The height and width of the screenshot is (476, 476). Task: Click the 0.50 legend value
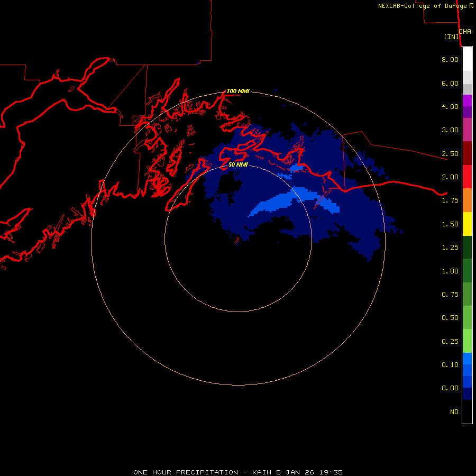(x=450, y=318)
